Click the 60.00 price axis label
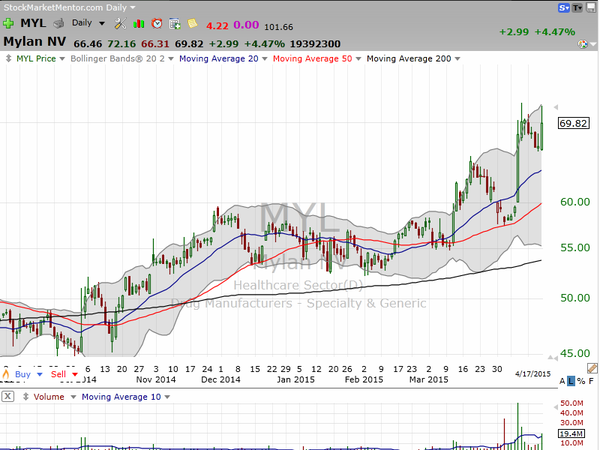This screenshot has width=600, height=450. click(575, 202)
